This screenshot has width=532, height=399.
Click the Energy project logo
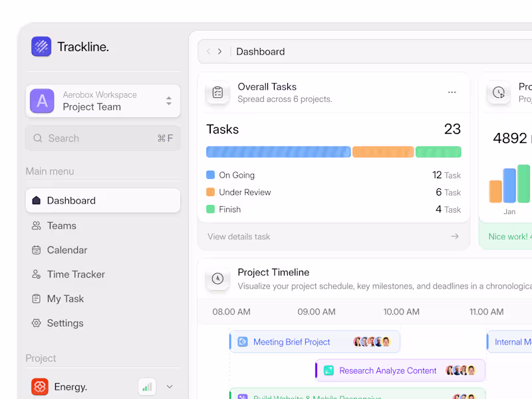[39, 386]
